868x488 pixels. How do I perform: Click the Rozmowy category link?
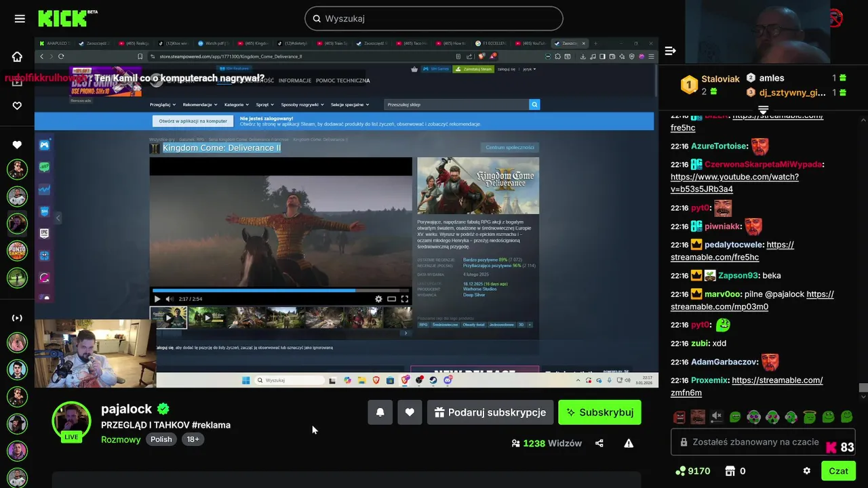click(121, 439)
